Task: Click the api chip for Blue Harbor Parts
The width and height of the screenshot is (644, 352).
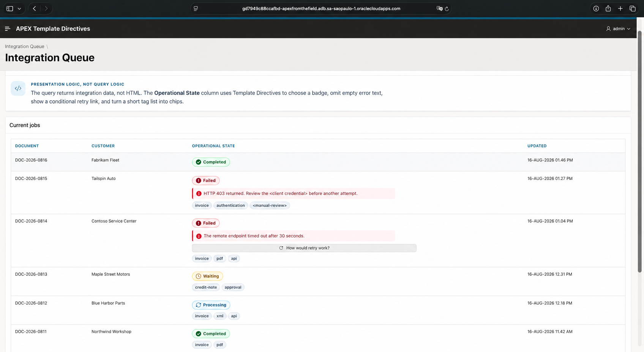Action: [x=234, y=316]
